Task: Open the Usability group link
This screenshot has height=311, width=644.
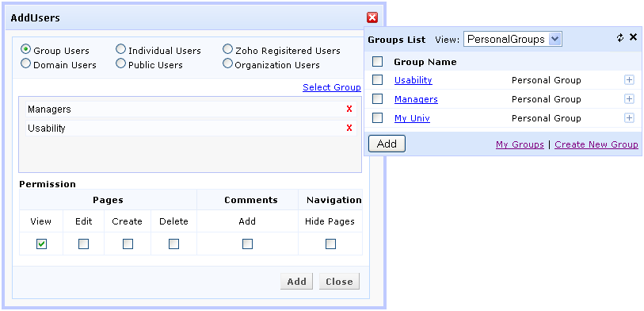Action: (x=413, y=80)
